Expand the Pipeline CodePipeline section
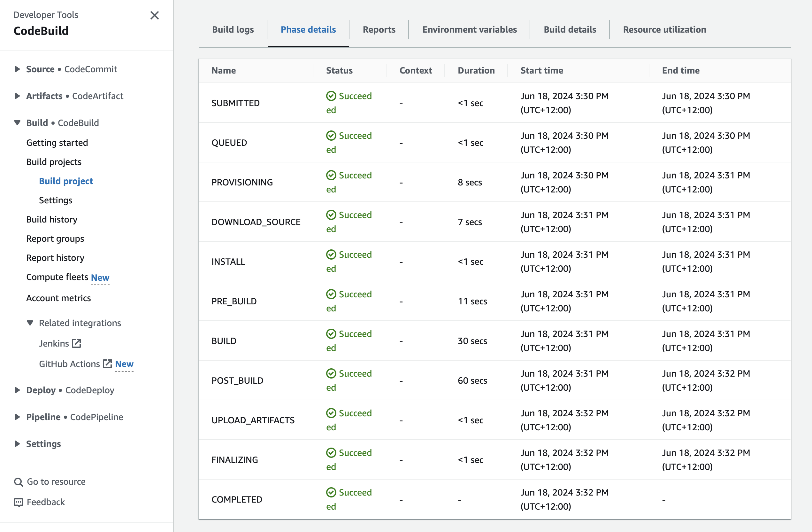This screenshot has width=812, height=532. tap(17, 417)
